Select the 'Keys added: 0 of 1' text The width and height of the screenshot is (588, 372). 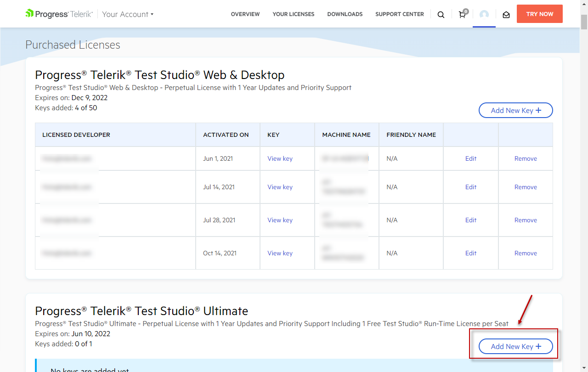(63, 344)
